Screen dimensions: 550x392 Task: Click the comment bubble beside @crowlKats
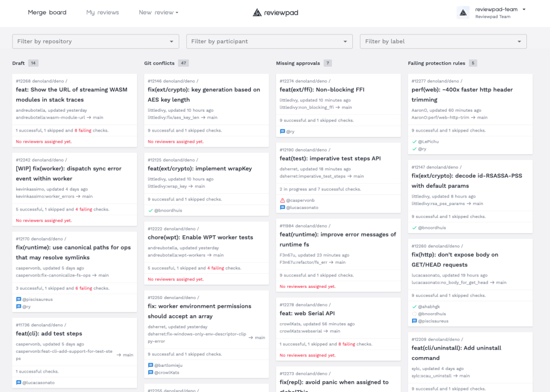150,371
